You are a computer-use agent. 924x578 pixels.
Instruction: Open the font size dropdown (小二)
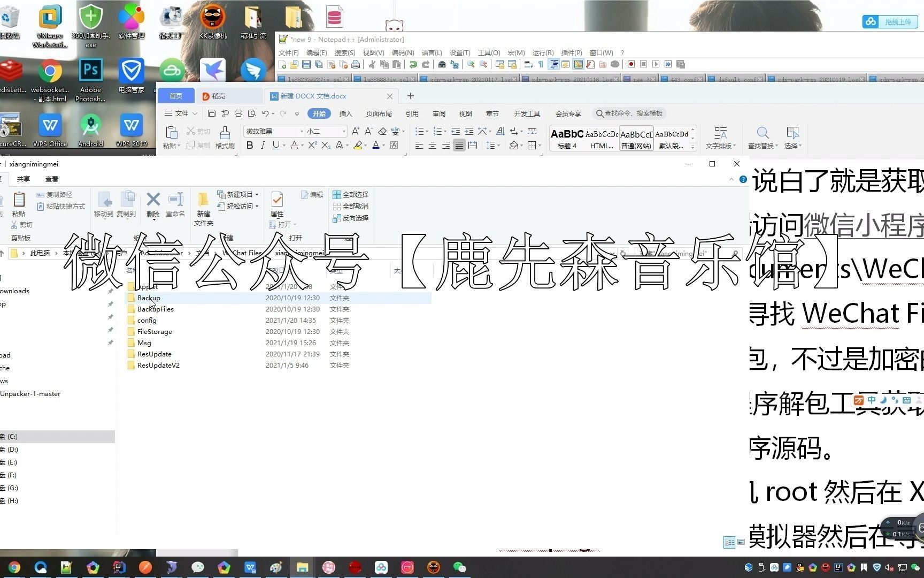point(343,131)
